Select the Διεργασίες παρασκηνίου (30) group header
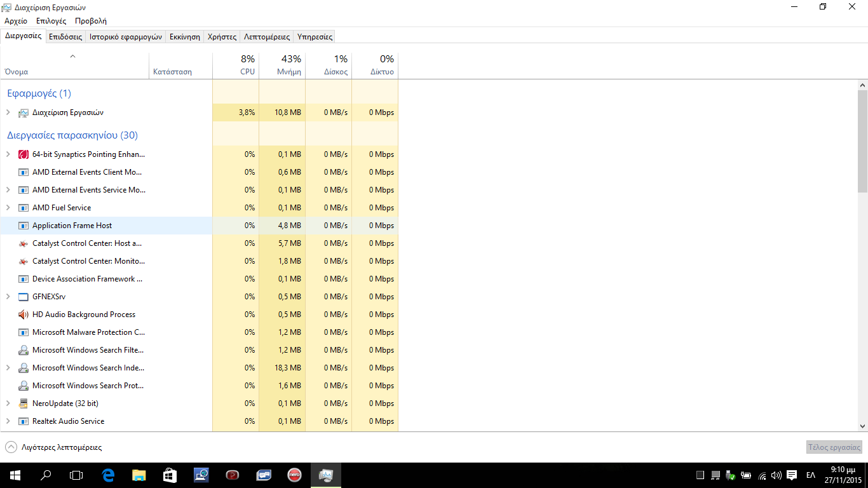The height and width of the screenshot is (488, 868). coord(72,135)
